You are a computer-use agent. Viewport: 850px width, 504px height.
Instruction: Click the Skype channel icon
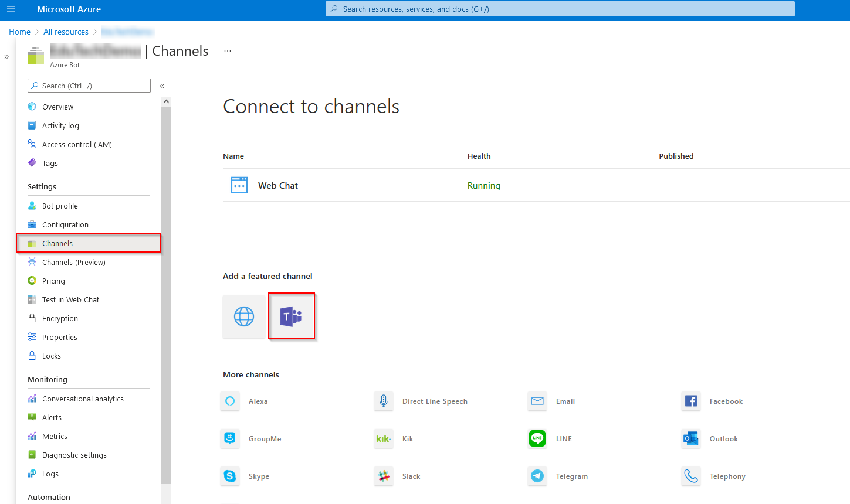pyautogui.click(x=230, y=476)
